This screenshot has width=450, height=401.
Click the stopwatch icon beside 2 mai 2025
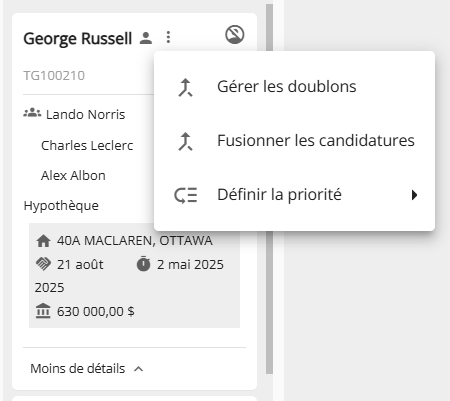pyautogui.click(x=144, y=264)
